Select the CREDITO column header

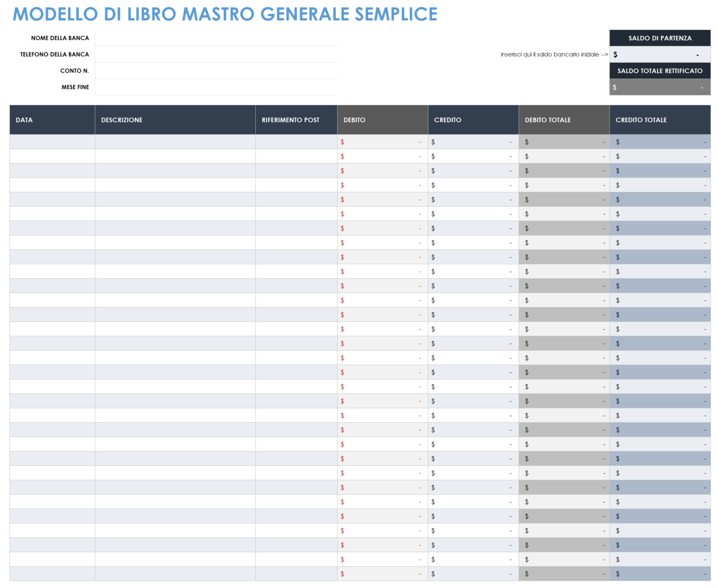473,120
